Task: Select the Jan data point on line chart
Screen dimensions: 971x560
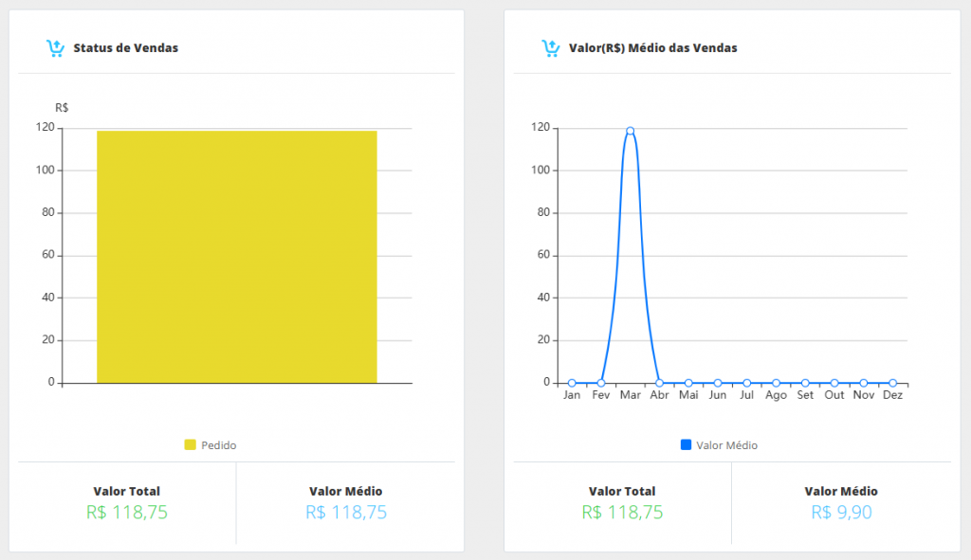Action: tap(572, 383)
